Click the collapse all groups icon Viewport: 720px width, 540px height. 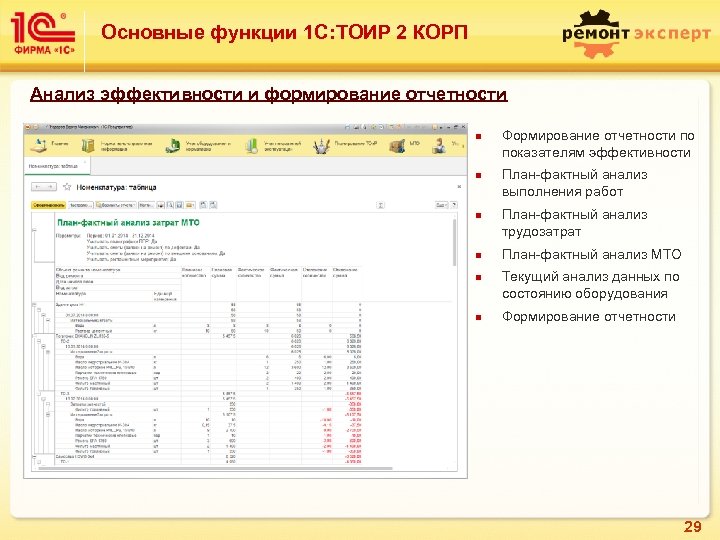(203, 205)
